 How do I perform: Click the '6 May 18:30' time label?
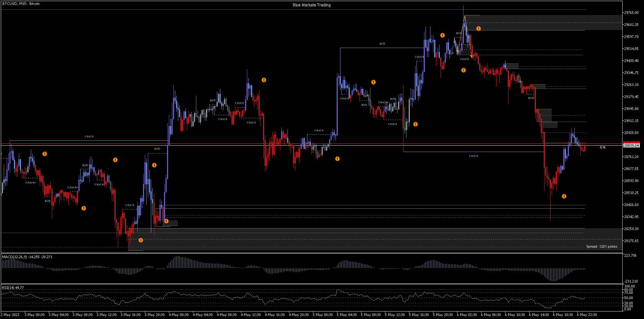563,315
